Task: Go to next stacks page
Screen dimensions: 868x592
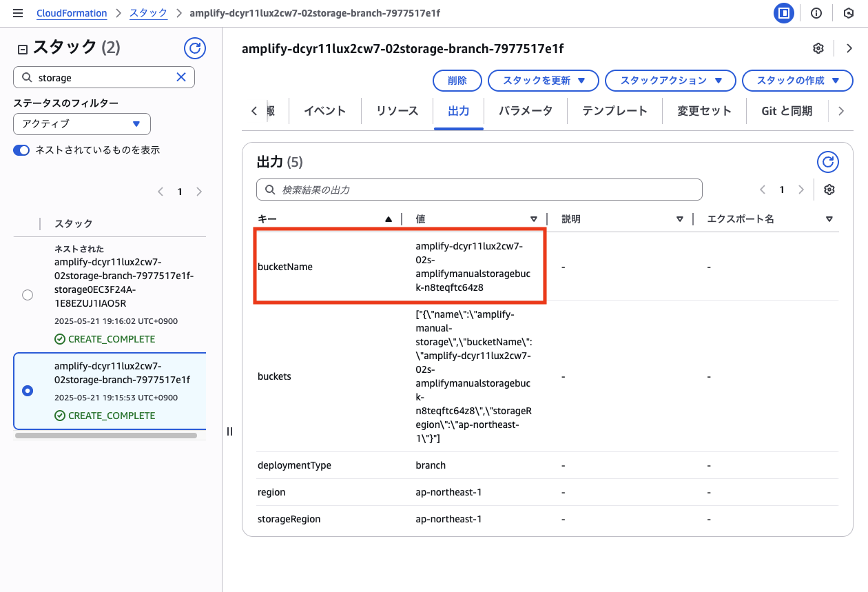Action: click(199, 192)
